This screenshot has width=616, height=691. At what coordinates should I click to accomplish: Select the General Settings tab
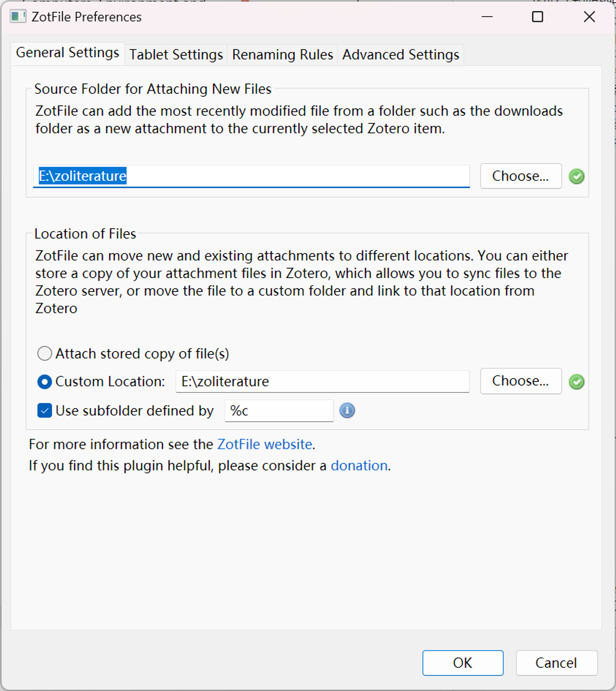[67, 53]
